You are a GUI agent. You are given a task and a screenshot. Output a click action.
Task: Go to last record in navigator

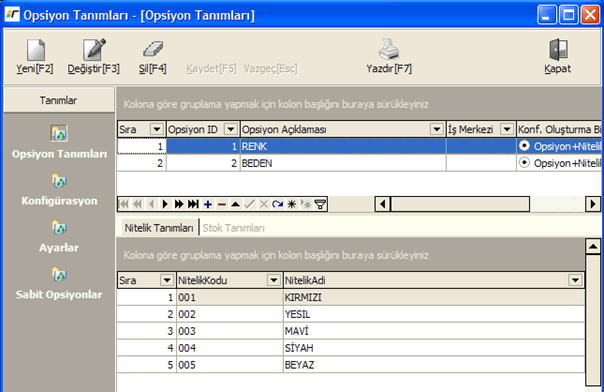click(x=193, y=204)
